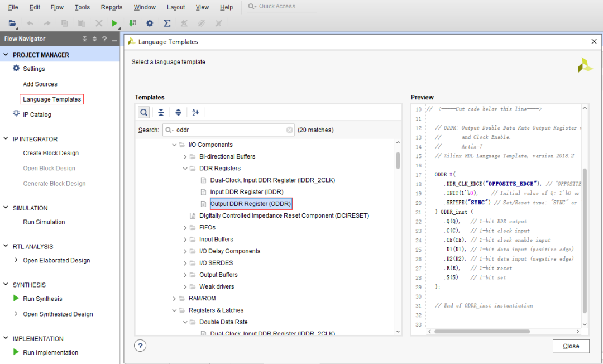Click the Sigma report toolbar icon

coord(166,23)
